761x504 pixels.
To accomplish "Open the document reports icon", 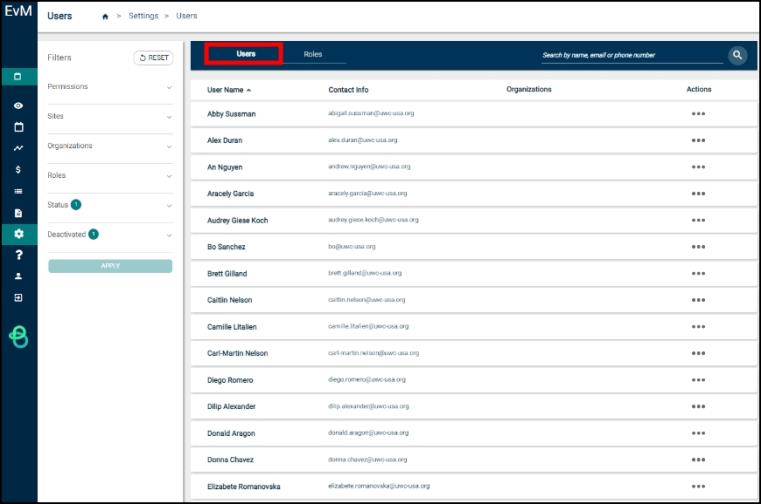I will (18, 213).
